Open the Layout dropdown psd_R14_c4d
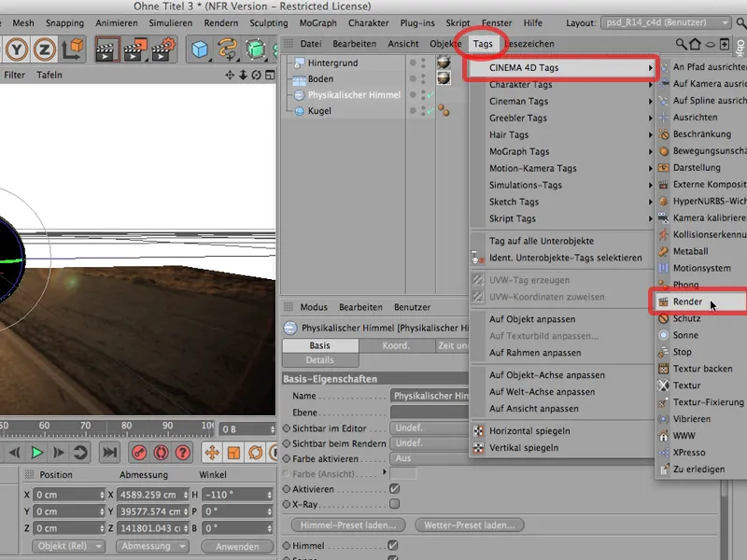This screenshot has width=747, height=560. tap(666, 22)
